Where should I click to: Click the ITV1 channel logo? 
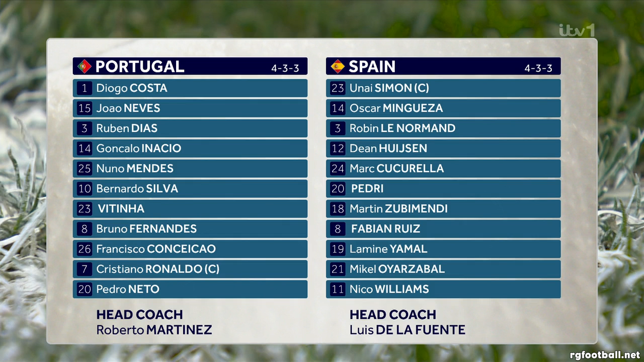coord(577,30)
